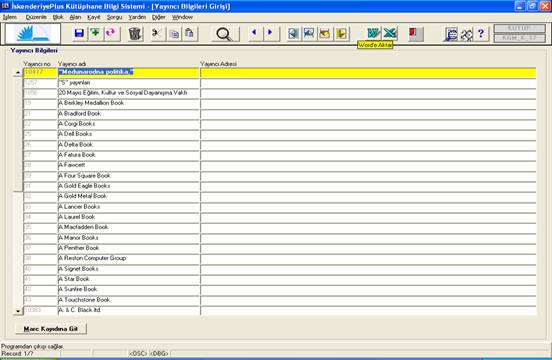Screen dimensions: 552x360
Task: Select A Futura Book row
Action: point(128,155)
